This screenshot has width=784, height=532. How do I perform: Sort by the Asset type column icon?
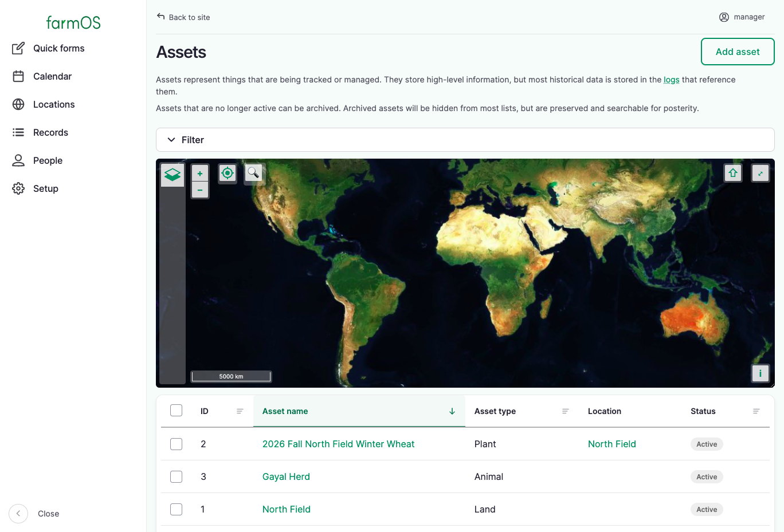566,411
